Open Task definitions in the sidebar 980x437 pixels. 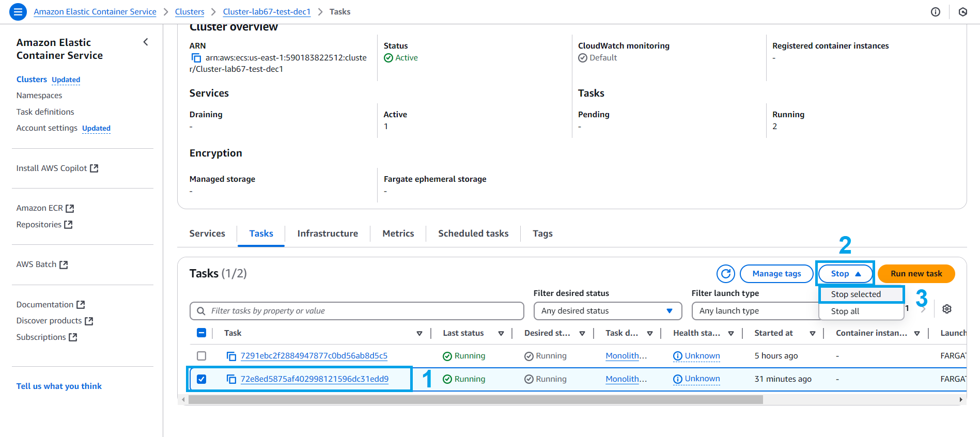(45, 112)
